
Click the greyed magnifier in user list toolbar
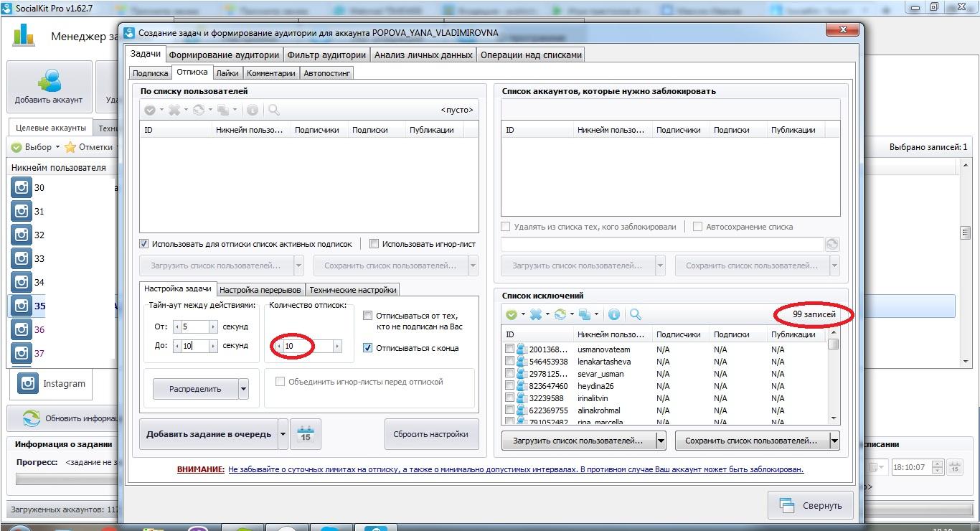click(273, 110)
